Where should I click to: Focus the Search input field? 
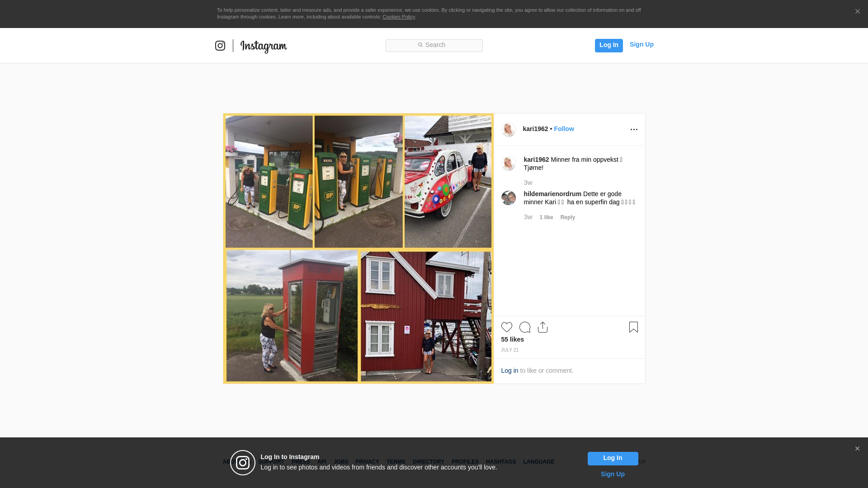(x=434, y=45)
